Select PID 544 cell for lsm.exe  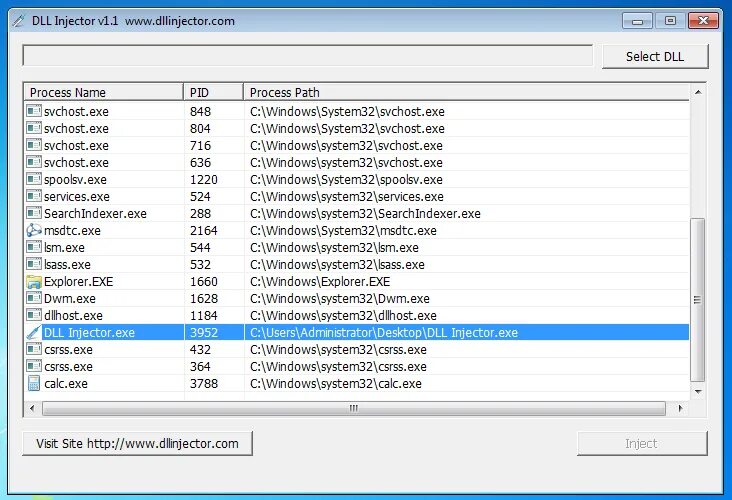tap(200, 247)
